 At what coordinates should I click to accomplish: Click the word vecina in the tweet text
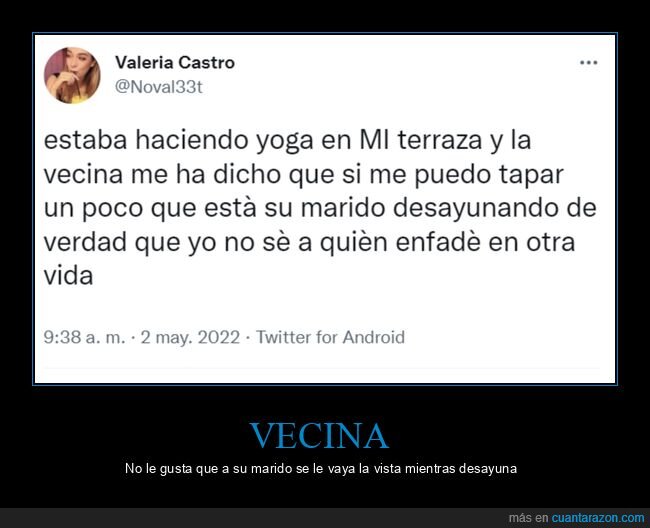83,174
